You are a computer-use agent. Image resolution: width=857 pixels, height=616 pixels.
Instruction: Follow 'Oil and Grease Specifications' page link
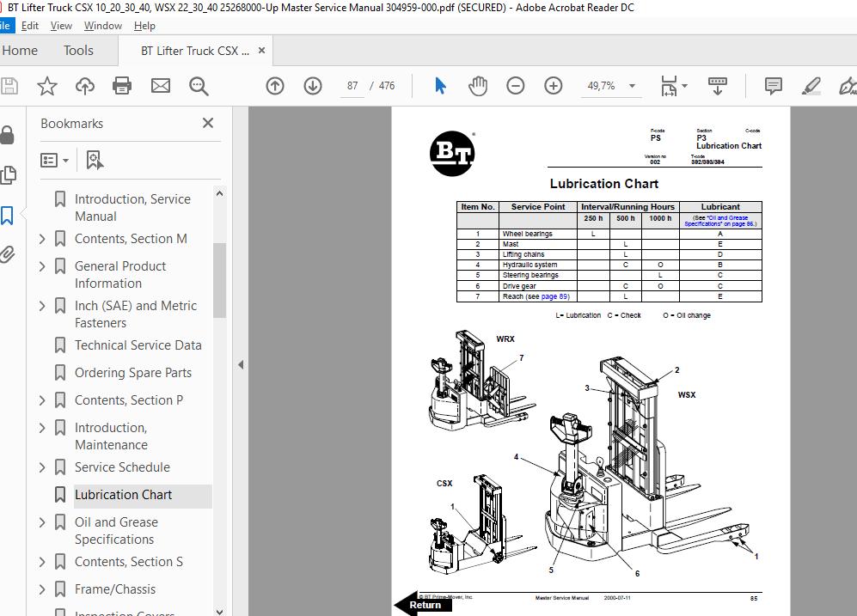click(x=721, y=221)
